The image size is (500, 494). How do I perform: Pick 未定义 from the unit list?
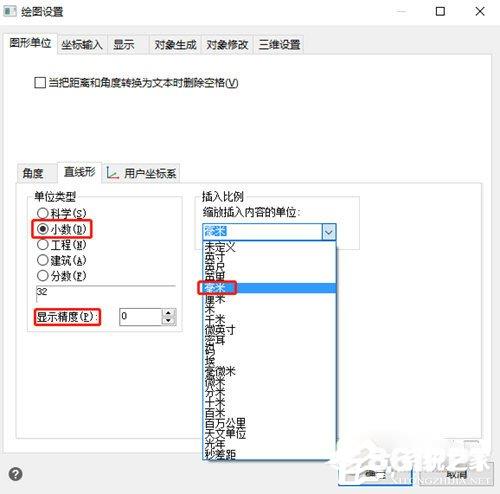point(269,247)
